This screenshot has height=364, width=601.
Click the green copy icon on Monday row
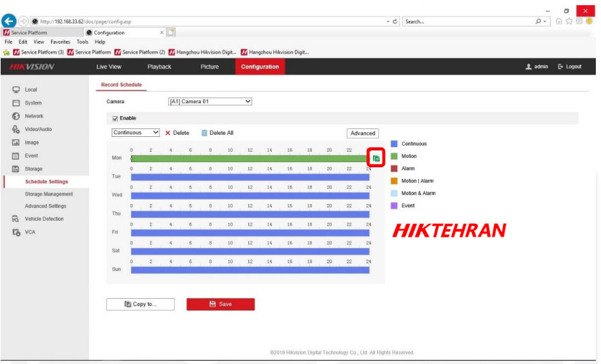click(376, 158)
